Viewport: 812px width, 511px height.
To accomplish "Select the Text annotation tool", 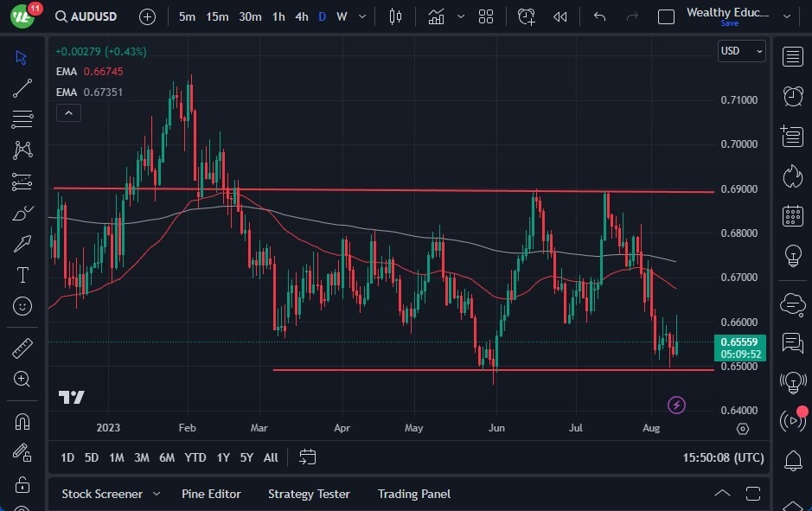I will [x=22, y=275].
